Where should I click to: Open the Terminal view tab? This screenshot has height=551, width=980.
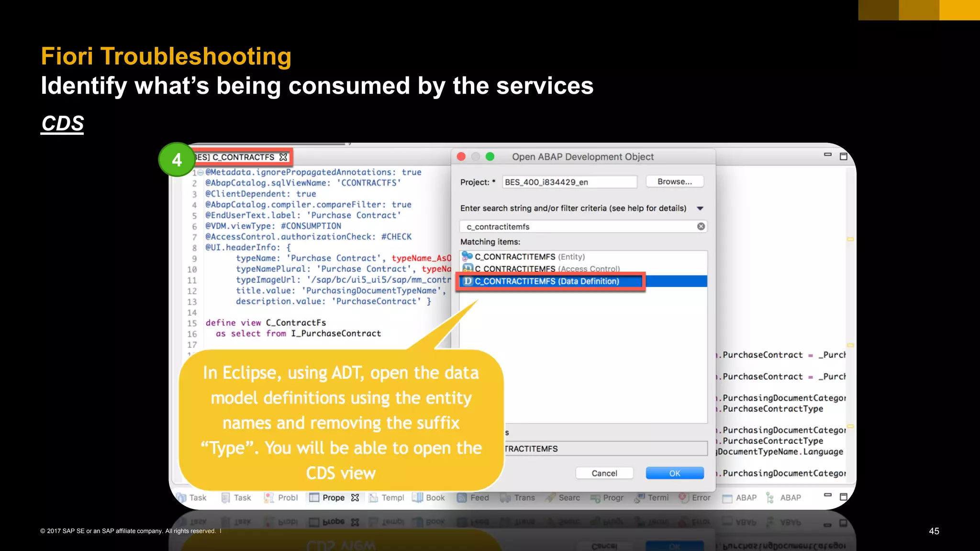[x=652, y=498]
